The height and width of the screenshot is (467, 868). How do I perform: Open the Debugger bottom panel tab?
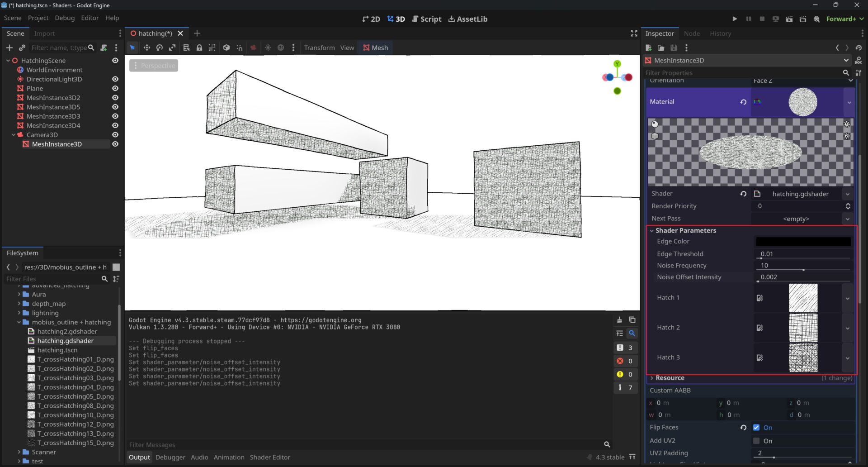coord(170,457)
